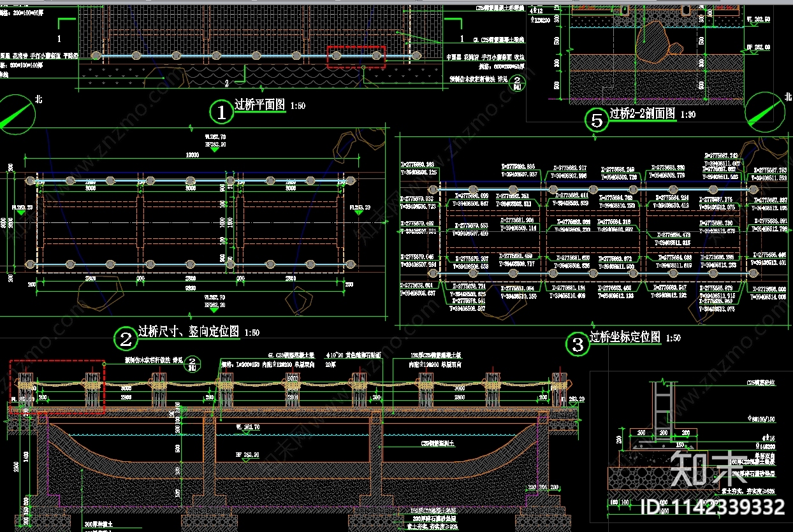Select the solid red rectangle in plan view
Screen dimensions: 793x532
coord(356,56)
